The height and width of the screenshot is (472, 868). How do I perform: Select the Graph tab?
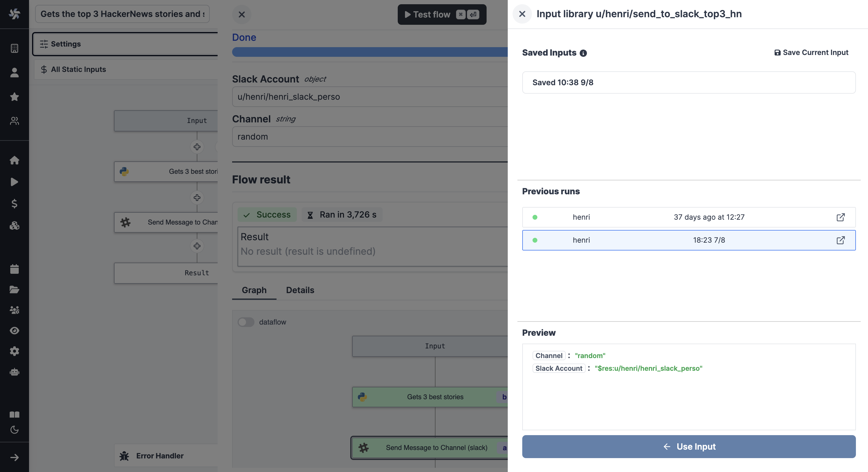(254, 290)
